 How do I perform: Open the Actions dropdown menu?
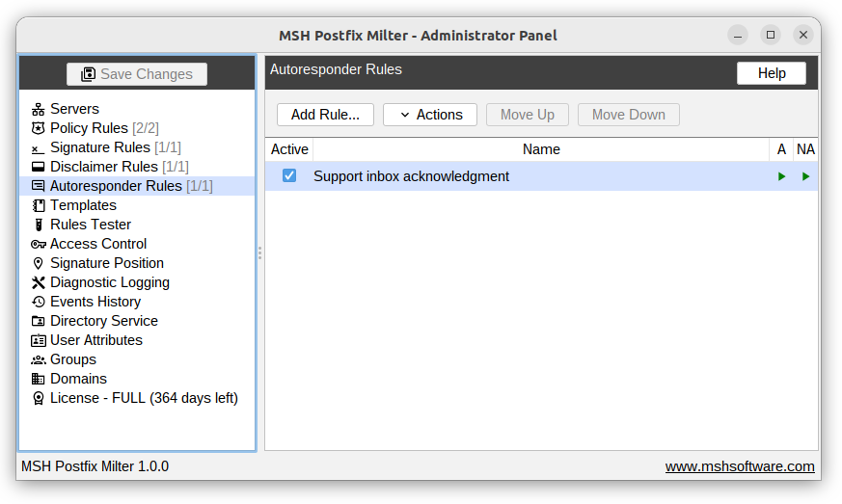point(430,115)
